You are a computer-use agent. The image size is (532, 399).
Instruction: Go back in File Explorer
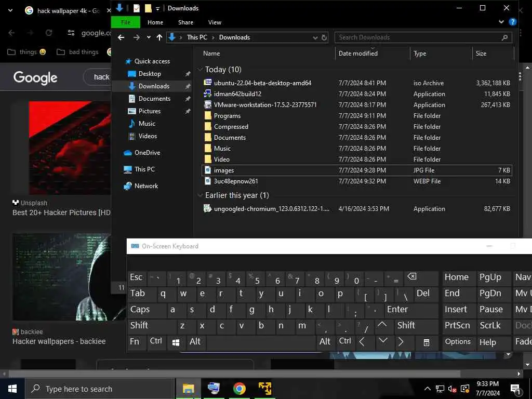click(x=121, y=37)
